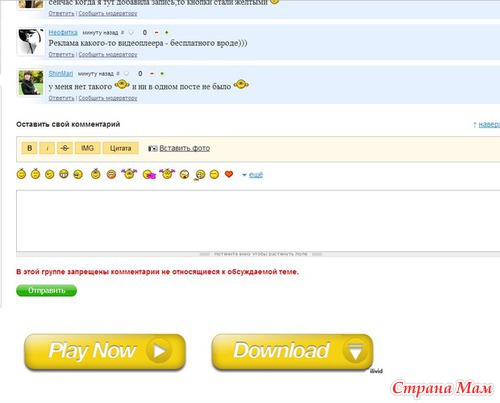The width and height of the screenshot is (500, 403).
Task: Apply italic with the i formatting button
Action: [x=47, y=148]
